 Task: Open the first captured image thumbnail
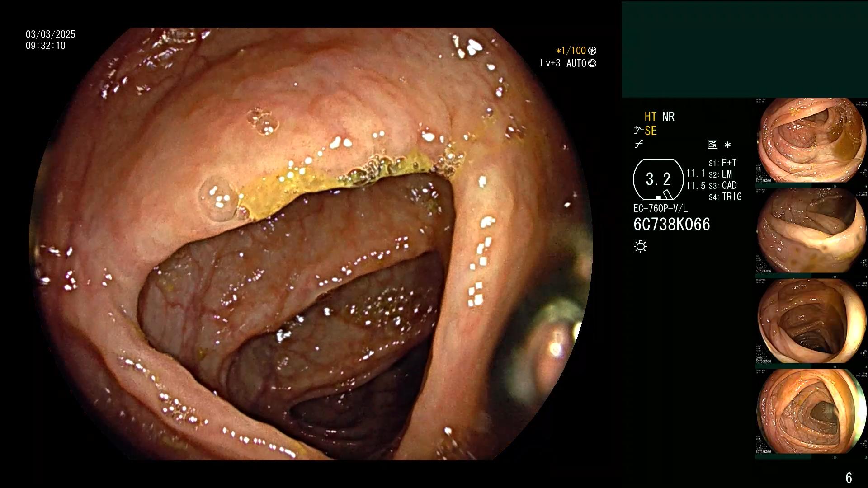point(811,141)
